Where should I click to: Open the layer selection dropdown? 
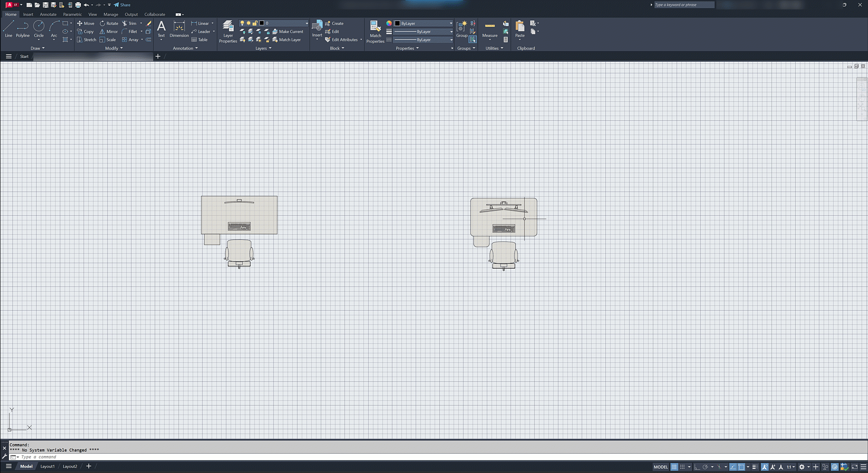coord(307,23)
